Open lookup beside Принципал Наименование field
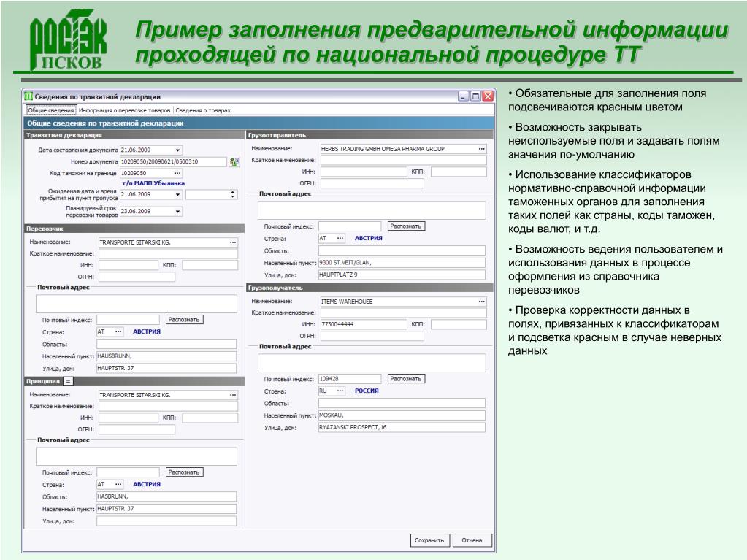Image resolution: width=747 pixels, height=560 pixels. 232,395
